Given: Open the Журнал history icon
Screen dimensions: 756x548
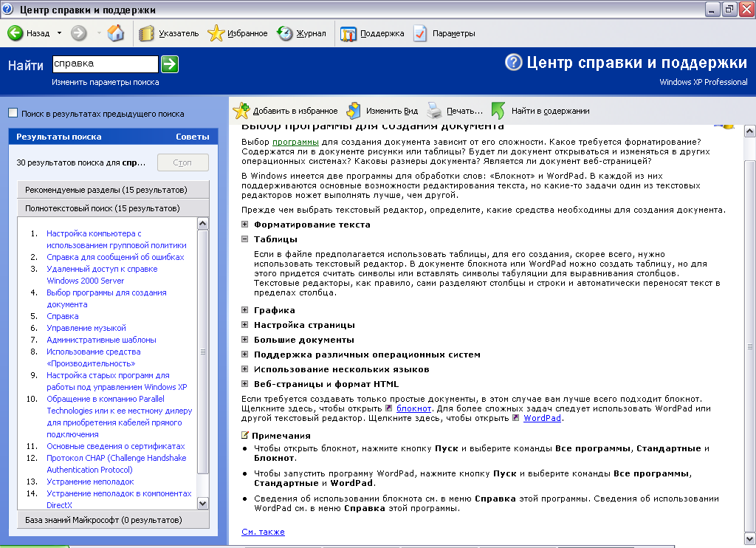Looking at the screenshot, I should (x=285, y=33).
